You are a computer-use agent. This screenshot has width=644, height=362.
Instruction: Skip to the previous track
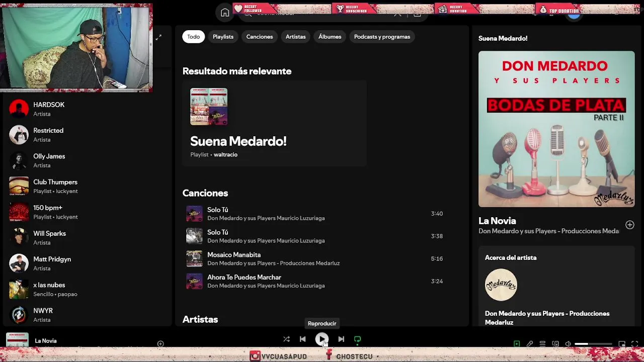[303, 339]
